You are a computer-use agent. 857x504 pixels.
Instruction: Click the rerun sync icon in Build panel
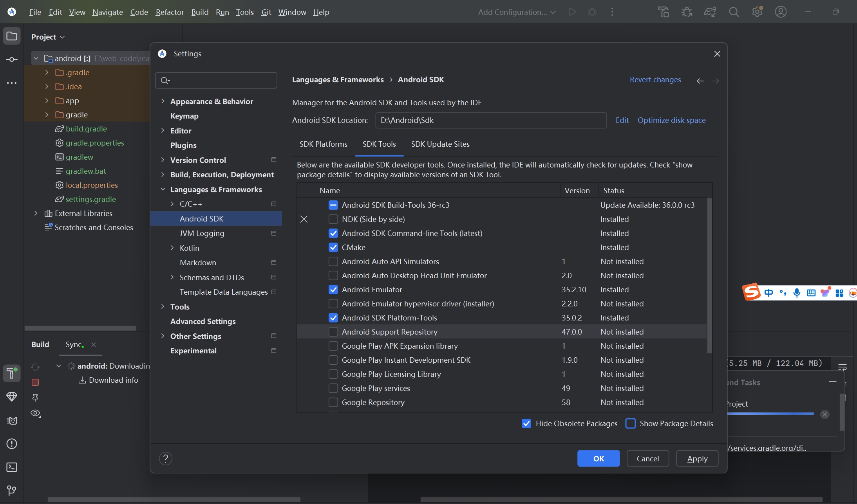point(35,367)
